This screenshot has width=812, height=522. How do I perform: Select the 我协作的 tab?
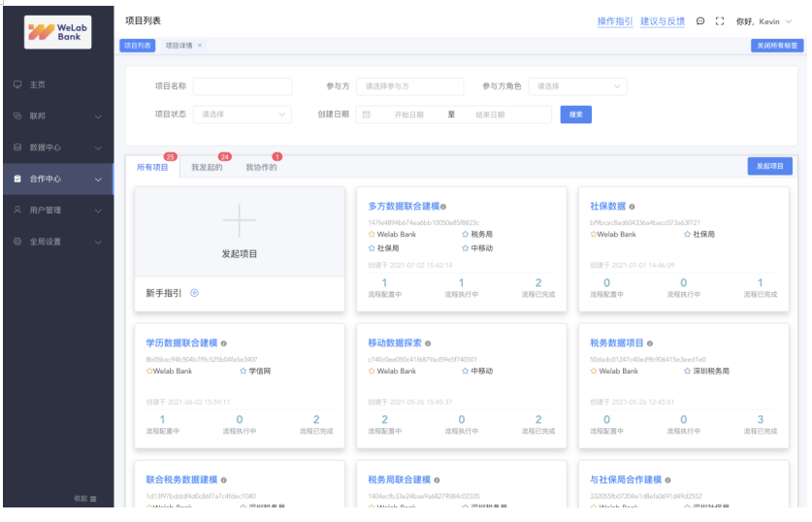(x=261, y=167)
